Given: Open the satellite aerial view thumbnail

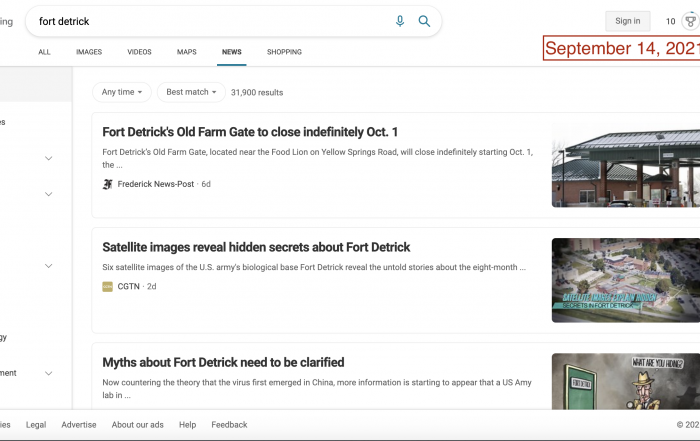Looking at the screenshot, I should [x=626, y=280].
